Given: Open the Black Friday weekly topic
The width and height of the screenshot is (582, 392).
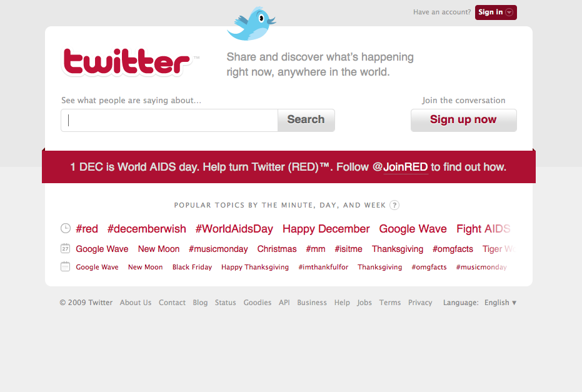Looking at the screenshot, I should pos(192,267).
